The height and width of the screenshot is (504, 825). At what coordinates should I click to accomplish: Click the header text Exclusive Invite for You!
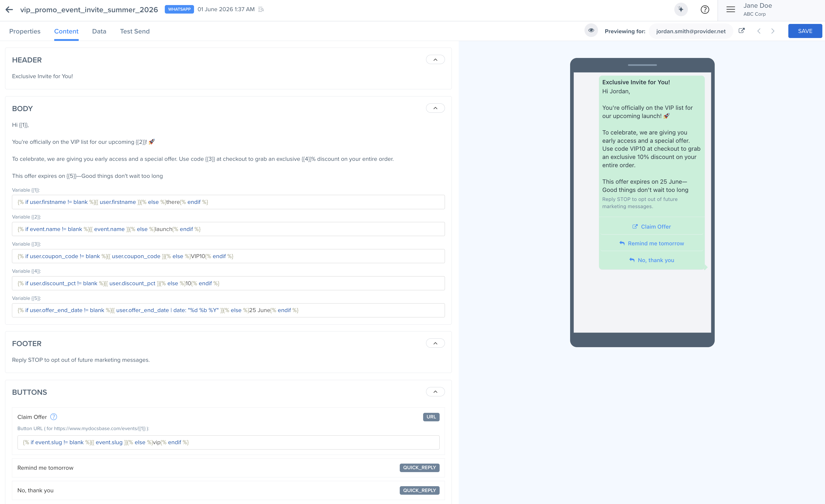43,76
